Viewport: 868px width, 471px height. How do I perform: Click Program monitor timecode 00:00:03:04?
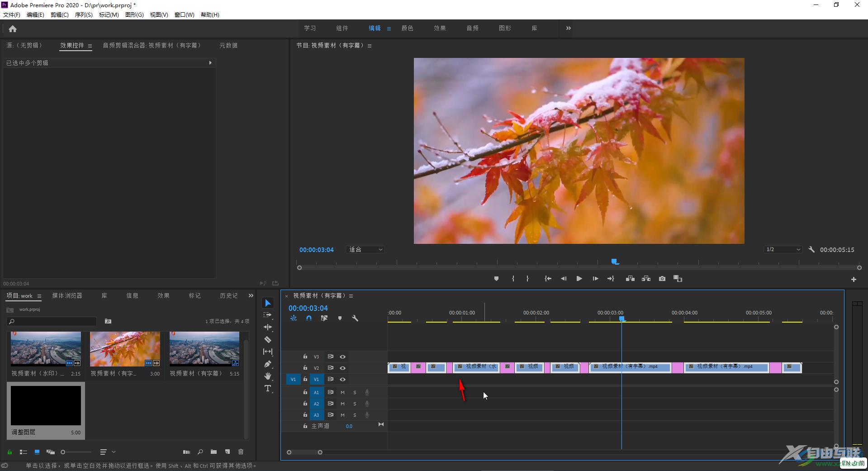(x=316, y=250)
